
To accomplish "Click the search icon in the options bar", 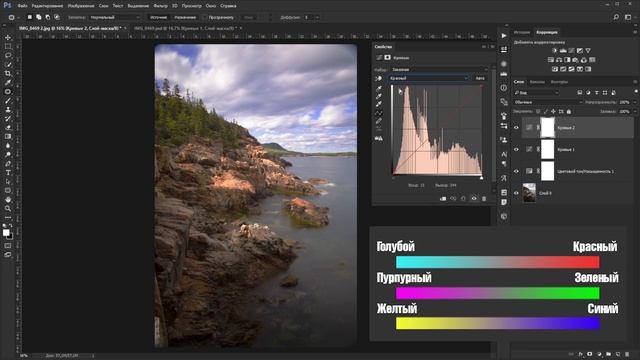I will pos(616,17).
